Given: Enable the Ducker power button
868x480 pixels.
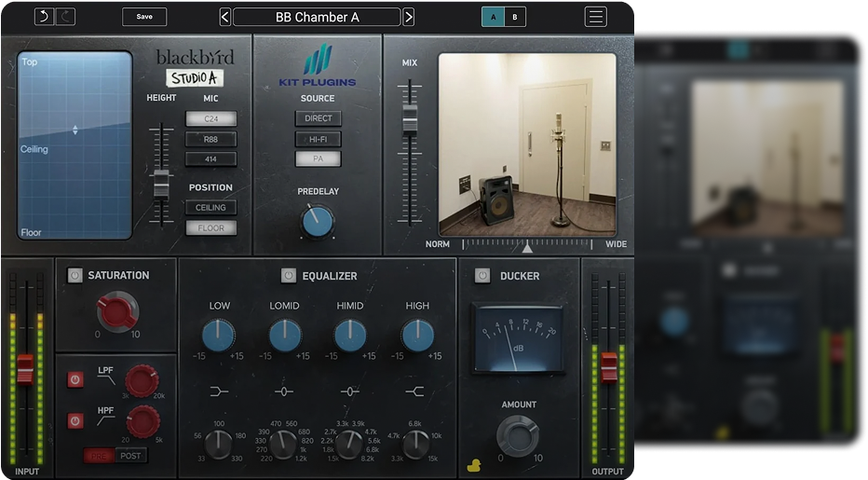Looking at the screenshot, I should (481, 275).
